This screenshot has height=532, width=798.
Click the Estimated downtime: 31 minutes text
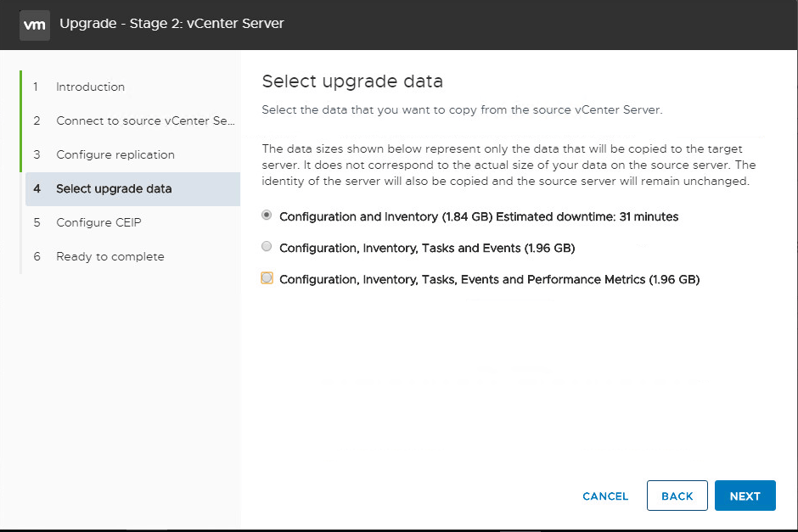coord(587,216)
